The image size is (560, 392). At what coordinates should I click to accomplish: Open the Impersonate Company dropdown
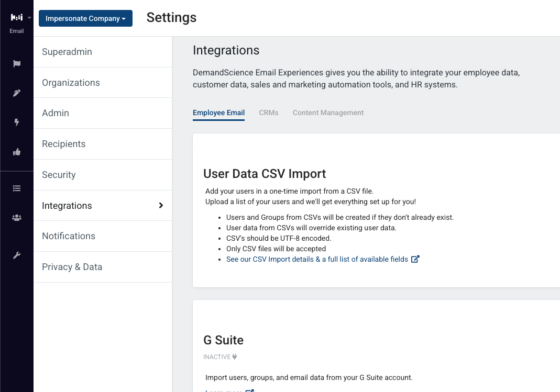point(85,18)
